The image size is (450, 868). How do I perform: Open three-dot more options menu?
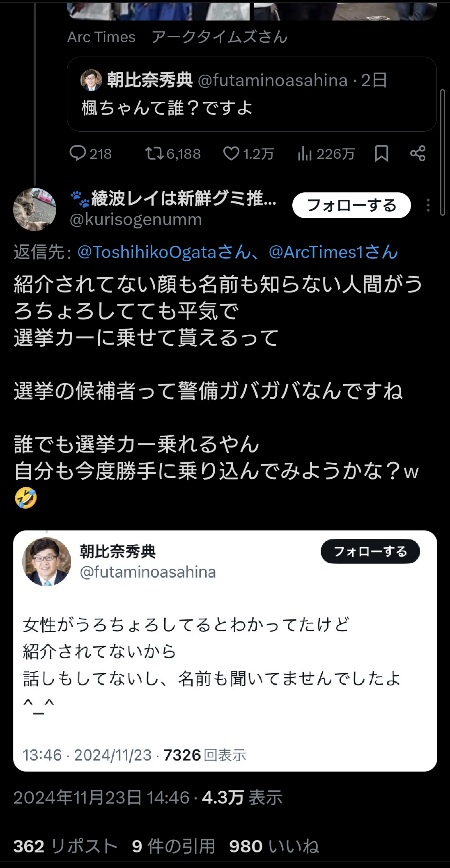[428, 205]
